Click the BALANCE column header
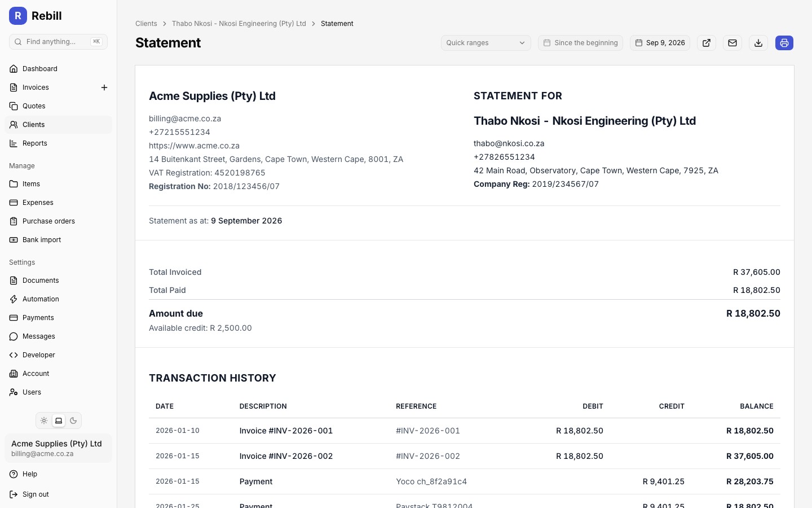The image size is (812, 508). [757, 406]
